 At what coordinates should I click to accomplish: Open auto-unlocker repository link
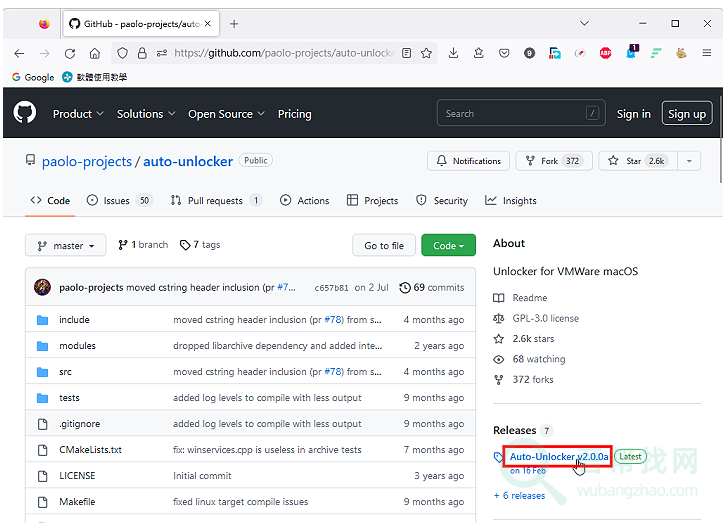[x=188, y=162]
